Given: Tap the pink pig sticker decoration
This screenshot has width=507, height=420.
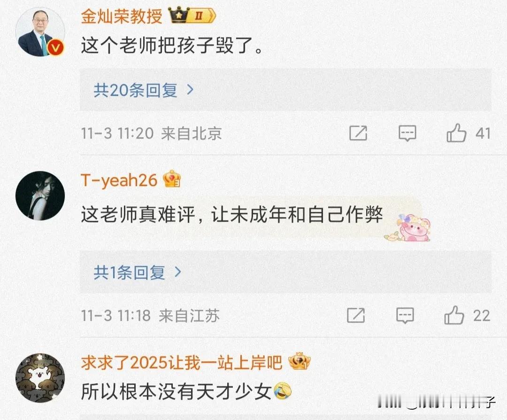Looking at the screenshot, I should click(x=408, y=228).
